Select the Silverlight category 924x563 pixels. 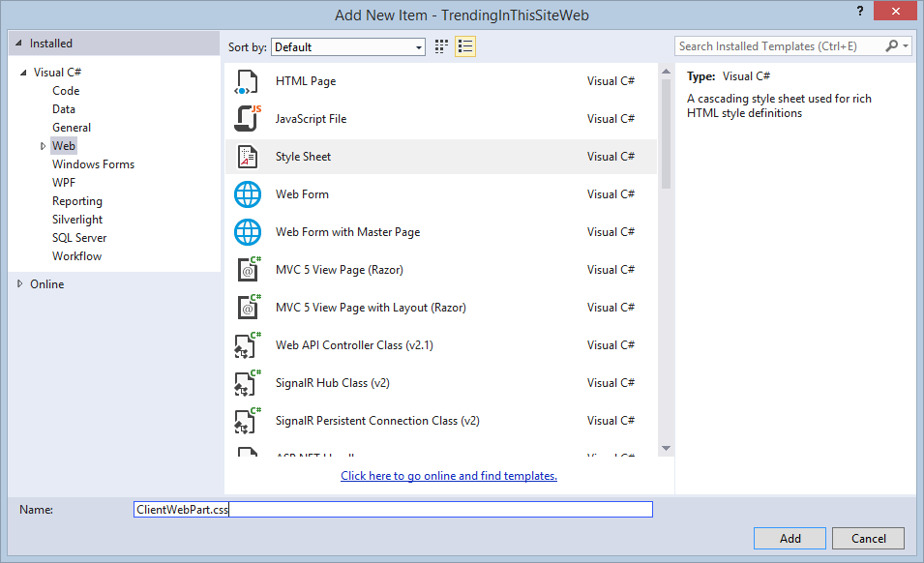click(x=77, y=219)
